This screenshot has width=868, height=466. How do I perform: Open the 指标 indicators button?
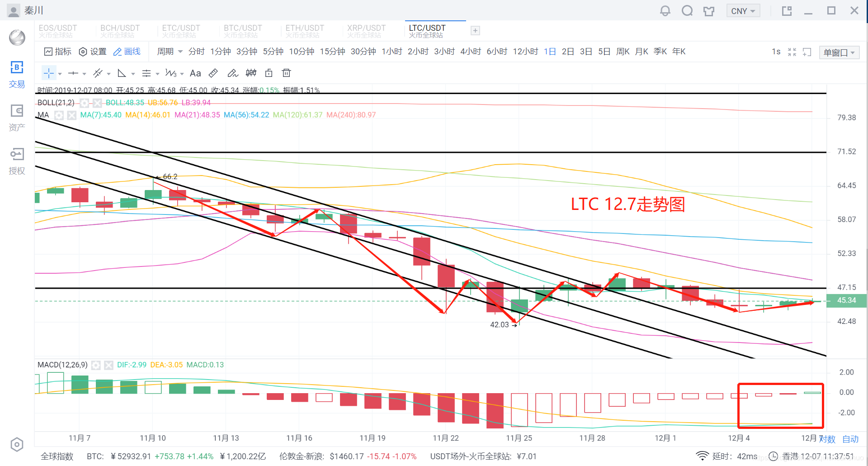pos(58,52)
